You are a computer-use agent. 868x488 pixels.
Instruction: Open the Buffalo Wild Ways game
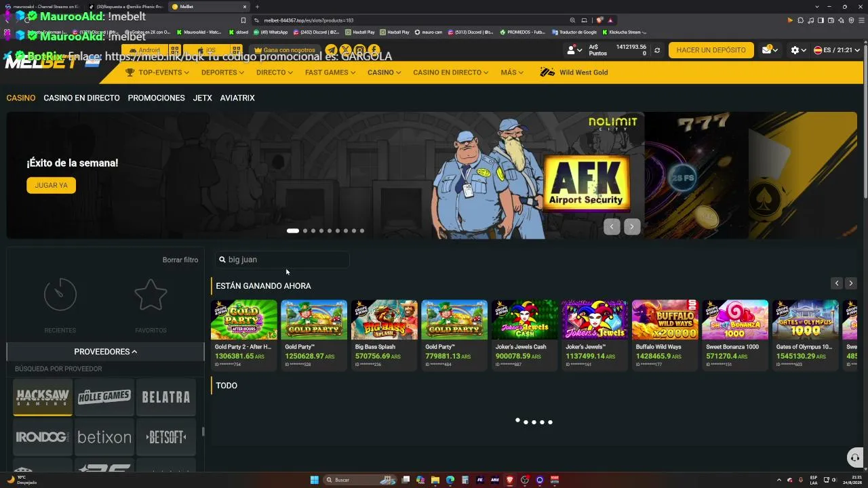click(665, 335)
